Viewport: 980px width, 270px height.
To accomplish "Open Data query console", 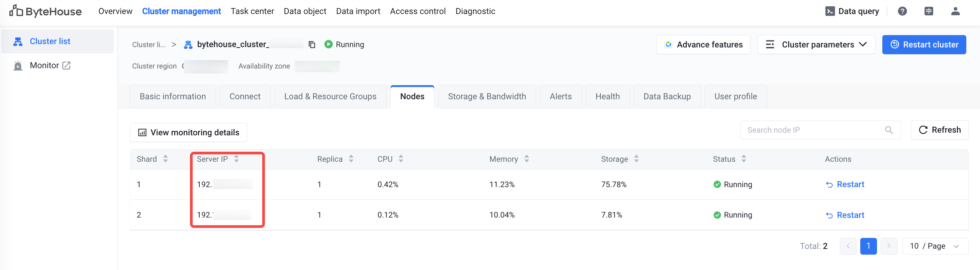I will click(x=852, y=11).
